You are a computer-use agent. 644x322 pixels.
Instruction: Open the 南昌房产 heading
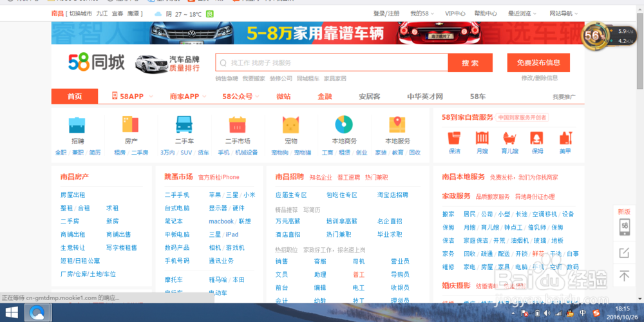pos(75,177)
